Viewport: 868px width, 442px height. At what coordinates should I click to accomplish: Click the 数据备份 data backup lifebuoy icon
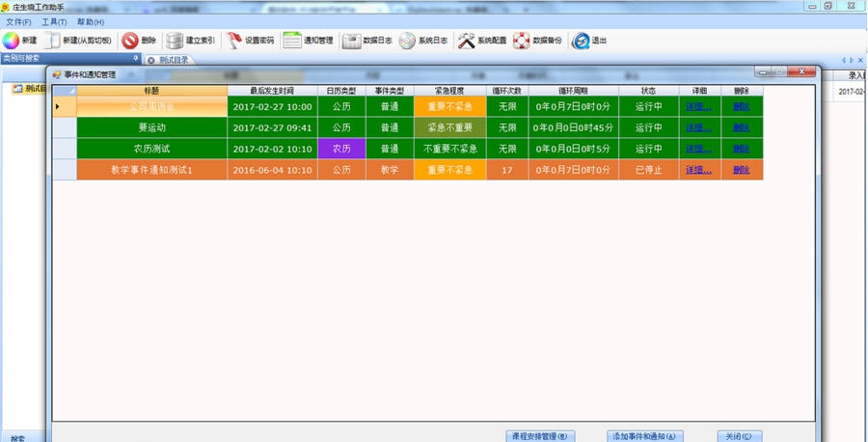522,41
